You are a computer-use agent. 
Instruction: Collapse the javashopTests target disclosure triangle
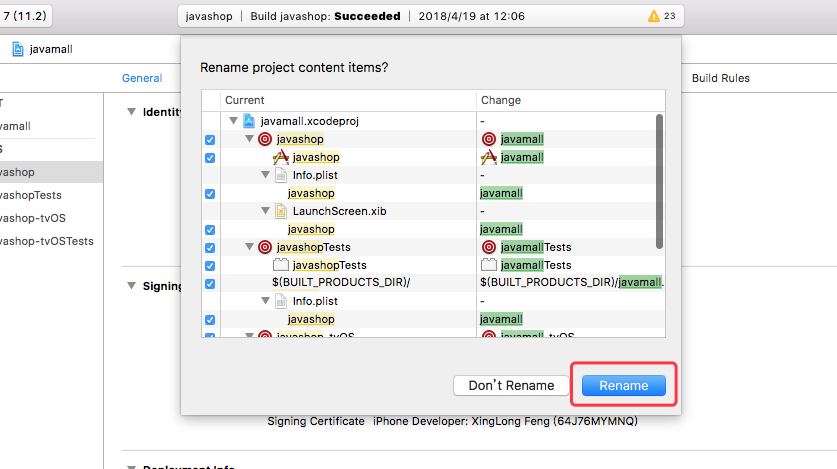click(x=249, y=247)
